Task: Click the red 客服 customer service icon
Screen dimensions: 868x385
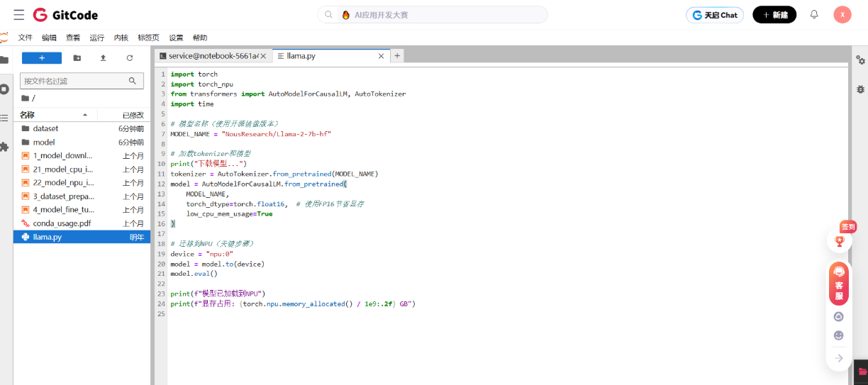Action: (x=839, y=284)
